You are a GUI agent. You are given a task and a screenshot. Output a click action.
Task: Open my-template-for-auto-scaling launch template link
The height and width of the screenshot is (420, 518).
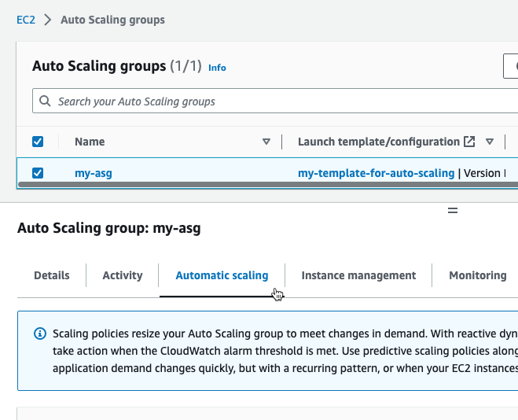click(x=376, y=173)
